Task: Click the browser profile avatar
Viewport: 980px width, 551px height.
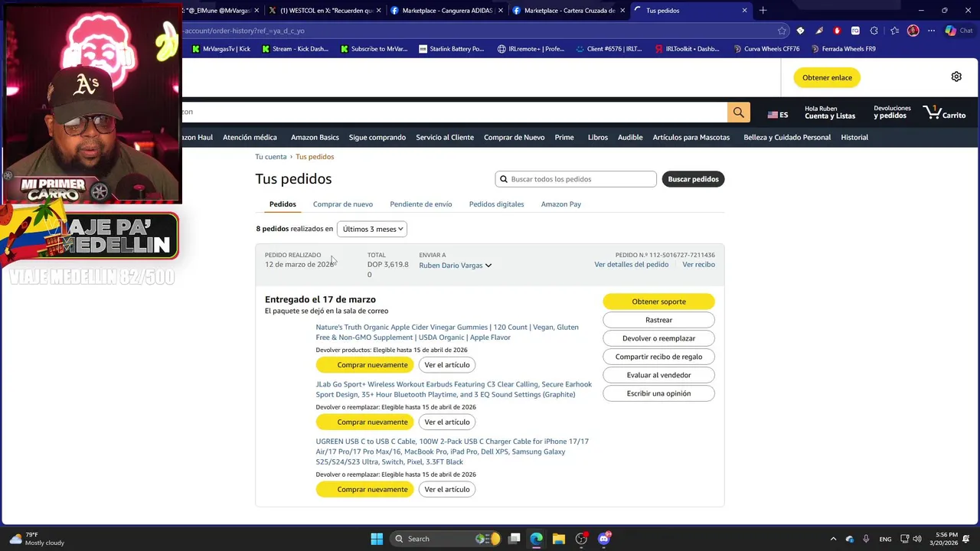Action: (x=913, y=31)
